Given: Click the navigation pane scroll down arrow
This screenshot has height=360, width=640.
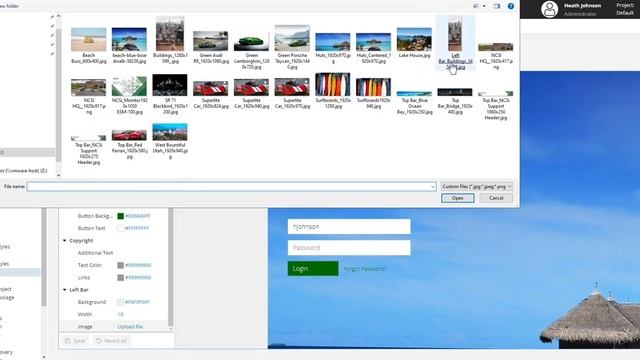Looking at the screenshot, I should point(58,176).
